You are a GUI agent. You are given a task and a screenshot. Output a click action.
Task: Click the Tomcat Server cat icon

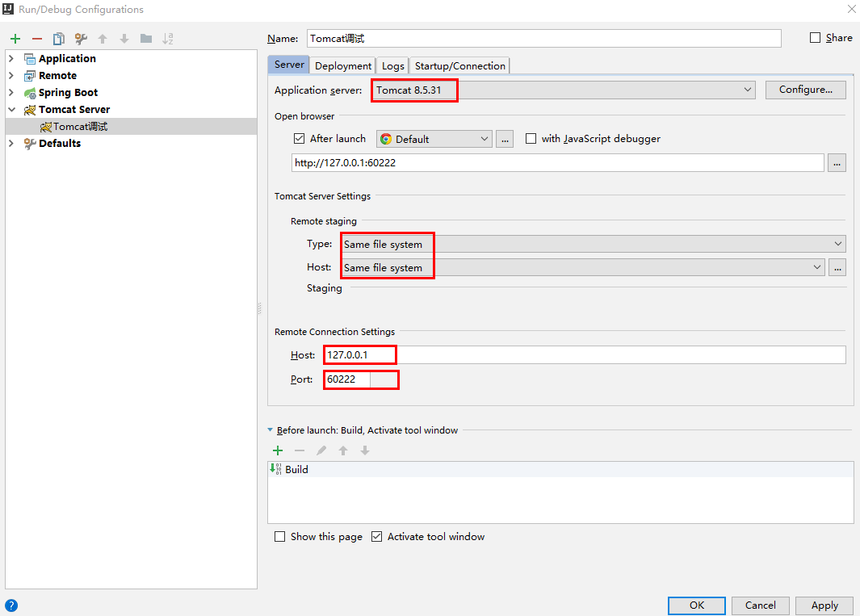click(x=30, y=110)
